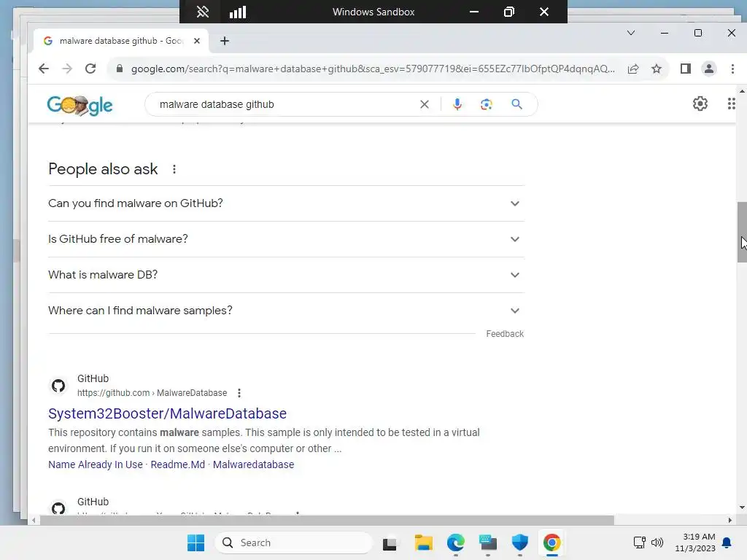Screen dimensions: 747x560
Task: Open Windows Security shield on taskbar
Action: pyautogui.click(x=519, y=542)
